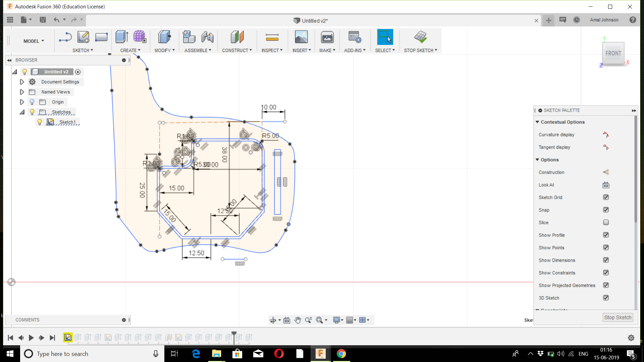Click the Construction line option icon

click(606, 172)
